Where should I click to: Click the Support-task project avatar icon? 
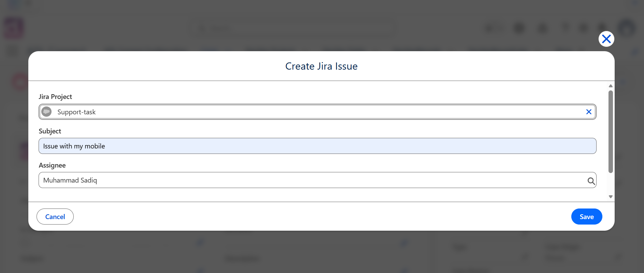pos(46,112)
